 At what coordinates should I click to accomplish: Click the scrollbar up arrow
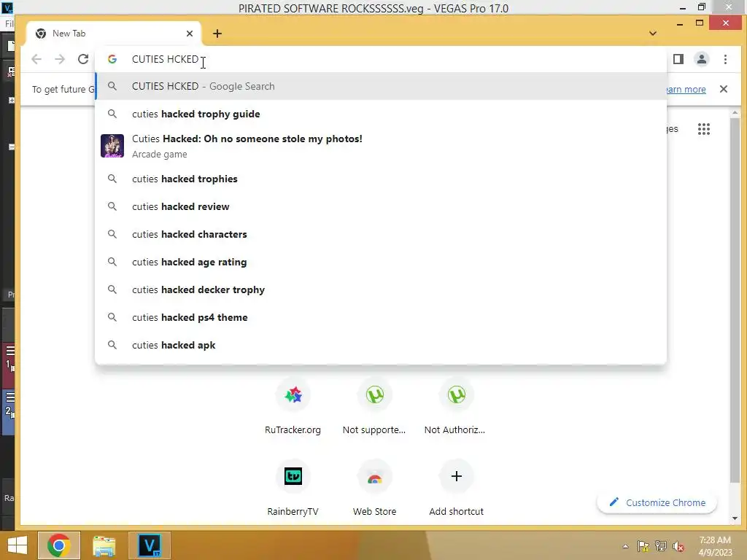[x=734, y=113]
